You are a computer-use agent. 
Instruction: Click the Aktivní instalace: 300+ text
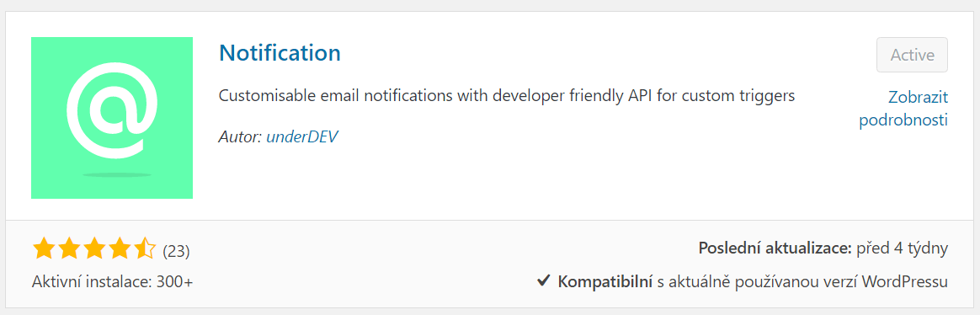[113, 282]
